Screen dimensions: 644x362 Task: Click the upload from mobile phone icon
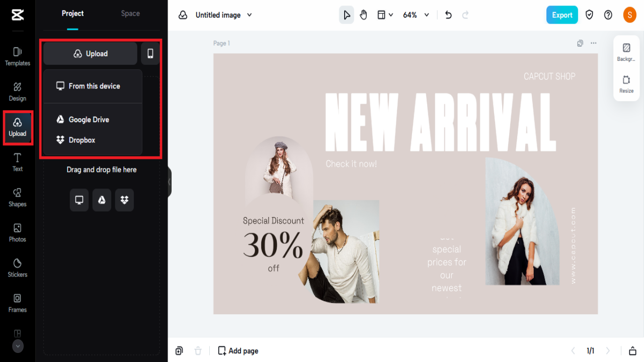click(150, 53)
